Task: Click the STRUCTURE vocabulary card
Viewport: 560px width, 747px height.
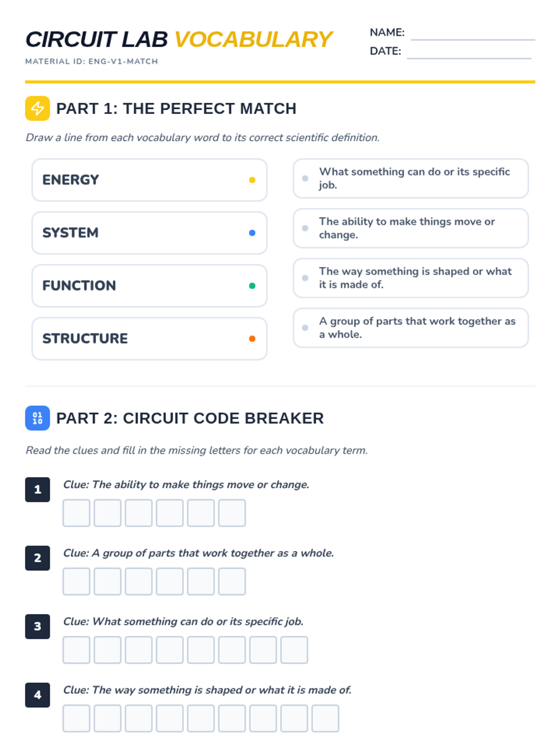Action: tap(149, 338)
